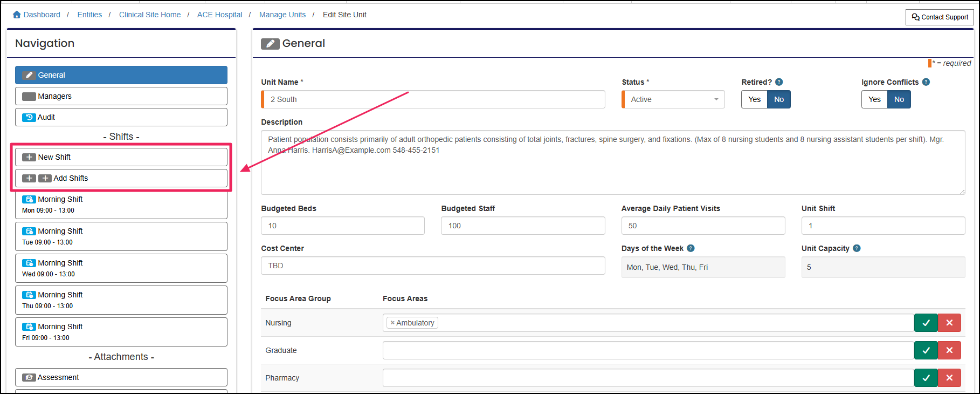Viewport: 980px width, 394px height.
Task: Click the Tuesday Morning Shift calendar icon
Action: [x=29, y=231]
